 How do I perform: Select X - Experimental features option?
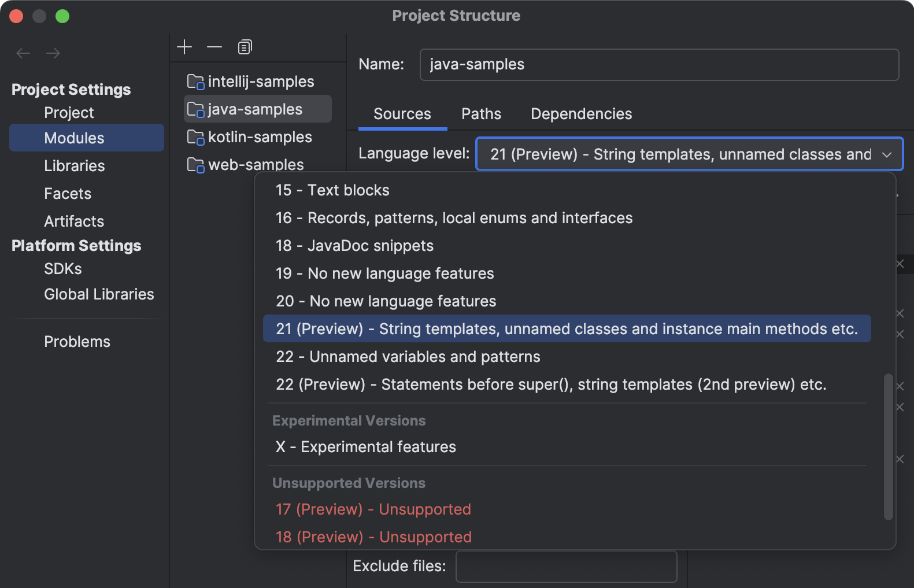tap(365, 447)
